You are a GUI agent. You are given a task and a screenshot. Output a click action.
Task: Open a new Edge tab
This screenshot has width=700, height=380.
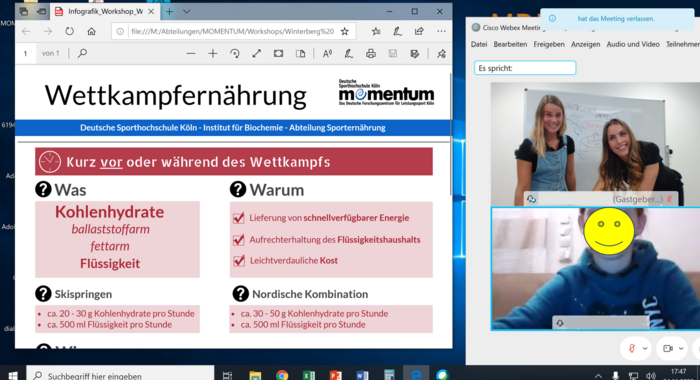click(169, 12)
